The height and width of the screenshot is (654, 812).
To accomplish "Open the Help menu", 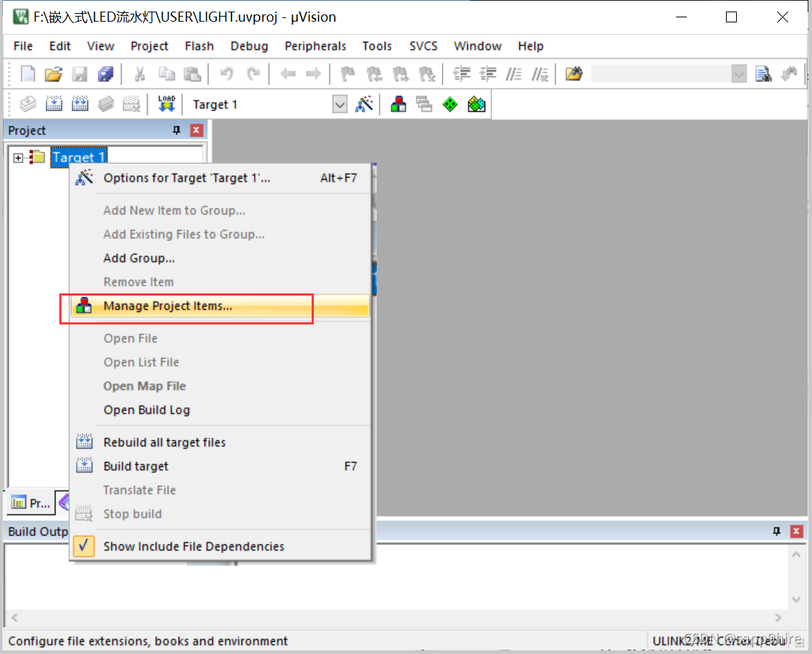I will click(x=531, y=46).
